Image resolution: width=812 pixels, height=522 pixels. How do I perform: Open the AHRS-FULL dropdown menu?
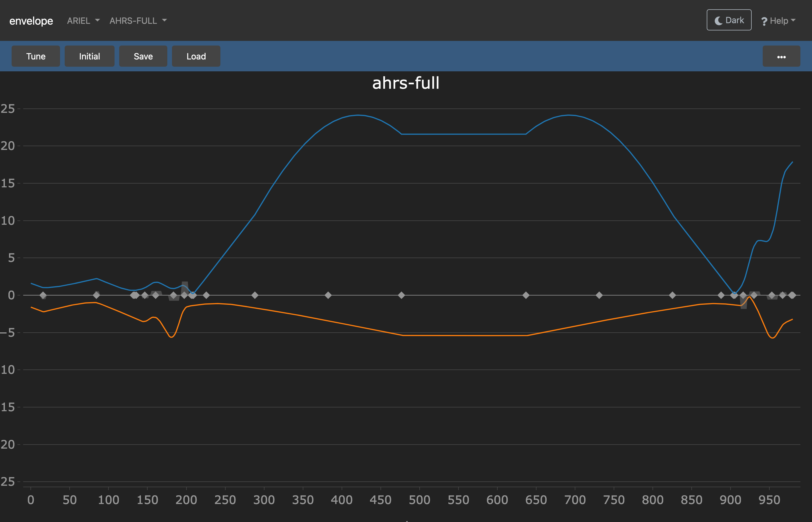(138, 21)
